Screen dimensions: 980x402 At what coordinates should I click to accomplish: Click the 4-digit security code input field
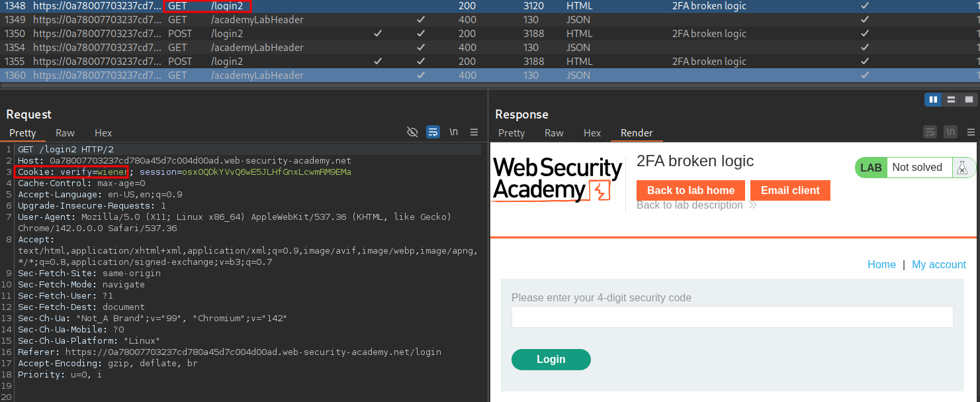[x=732, y=317]
